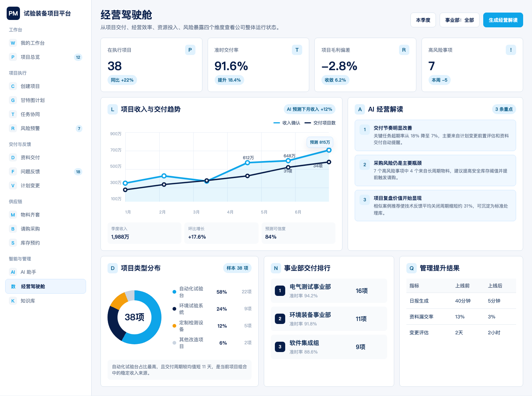Viewport: 532px width, 396px height.
Task: Click the 本周 –5 chip
Action: coord(440,80)
